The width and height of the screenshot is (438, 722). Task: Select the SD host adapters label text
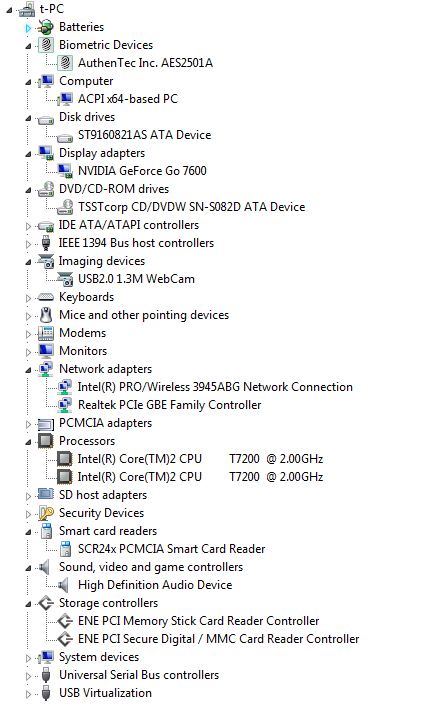(x=103, y=495)
